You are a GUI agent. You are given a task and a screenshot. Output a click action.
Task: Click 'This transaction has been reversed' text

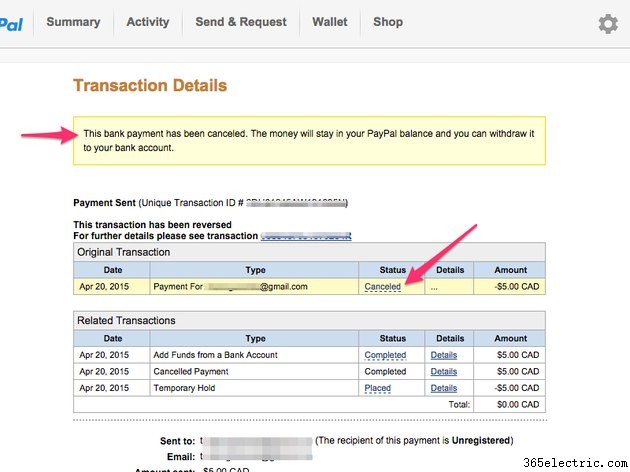tap(152, 225)
